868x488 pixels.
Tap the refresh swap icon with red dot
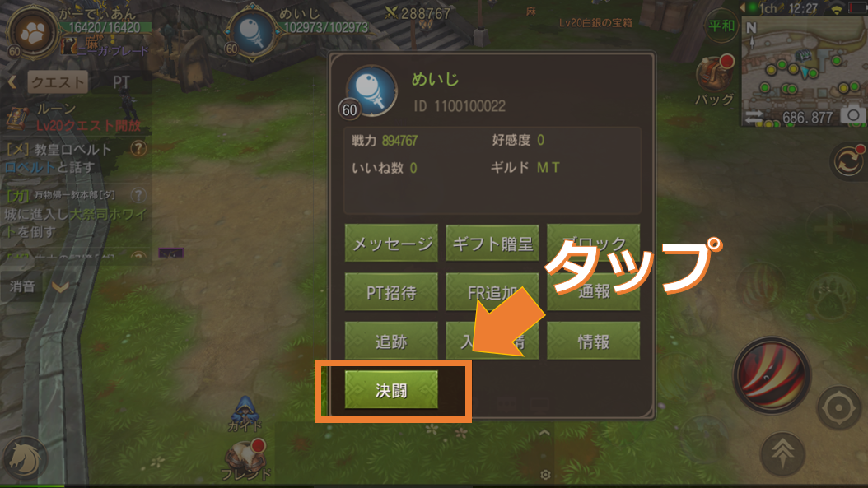click(x=848, y=161)
